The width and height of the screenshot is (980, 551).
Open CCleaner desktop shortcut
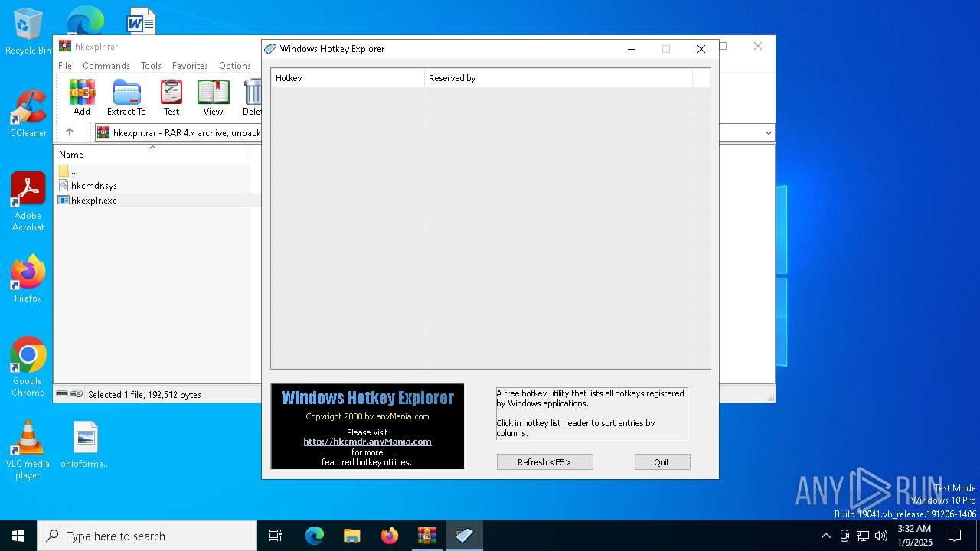[28, 113]
